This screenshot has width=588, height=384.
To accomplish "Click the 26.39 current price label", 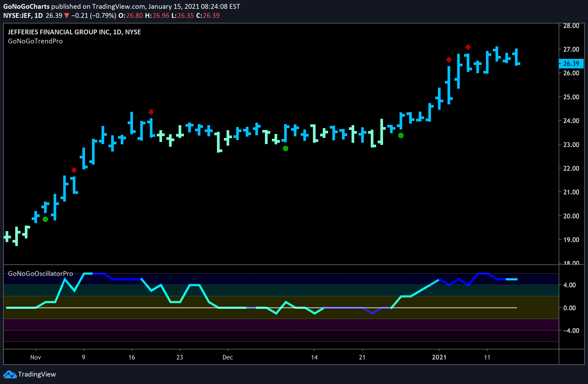I will click(x=571, y=64).
